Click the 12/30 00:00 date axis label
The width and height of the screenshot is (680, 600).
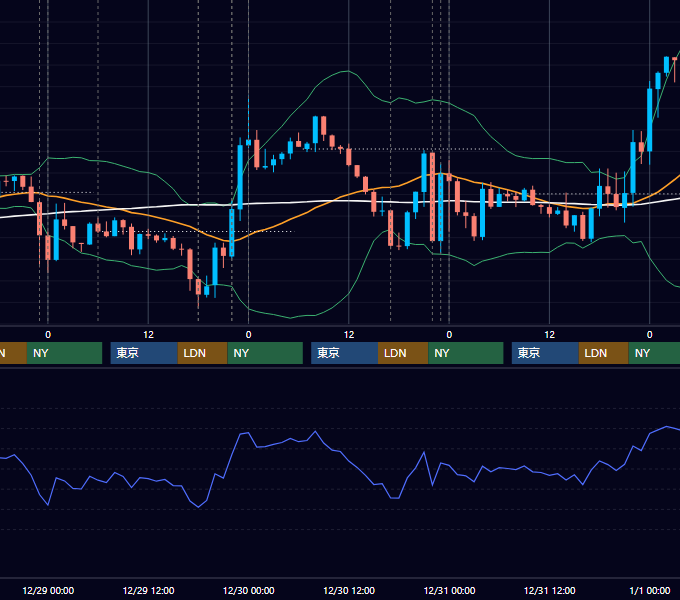point(248,590)
